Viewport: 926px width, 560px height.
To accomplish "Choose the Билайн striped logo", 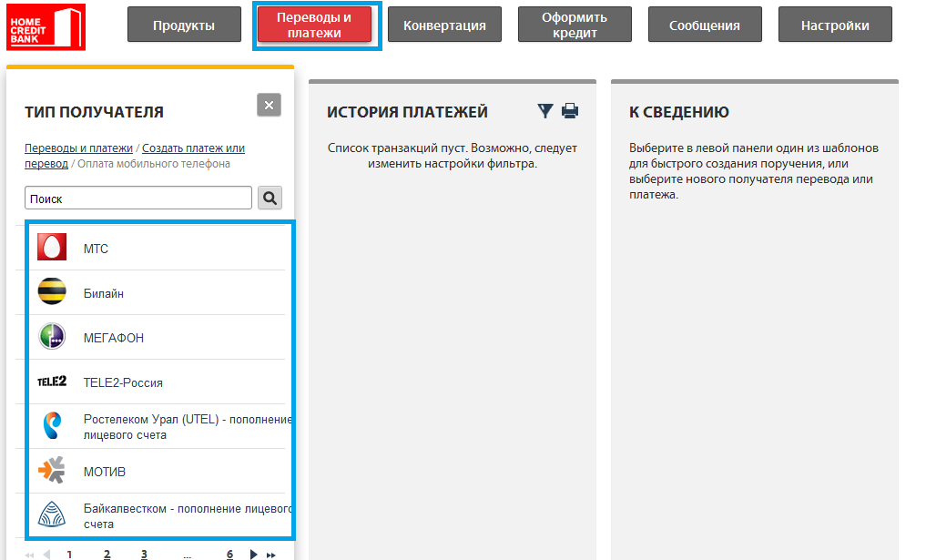I will [x=52, y=291].
